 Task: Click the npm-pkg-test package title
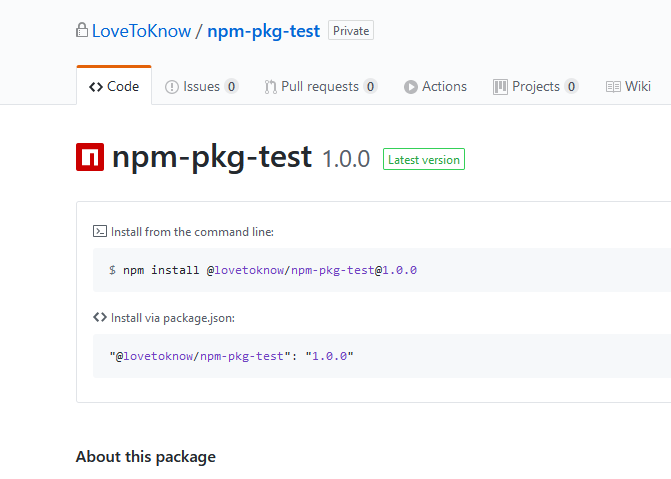point(212,157)
